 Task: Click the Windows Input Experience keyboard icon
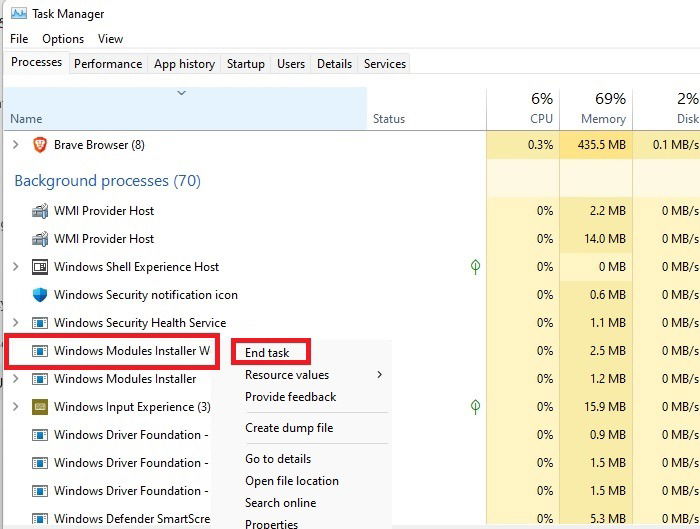pyautogui.click(x=40, y=407)
